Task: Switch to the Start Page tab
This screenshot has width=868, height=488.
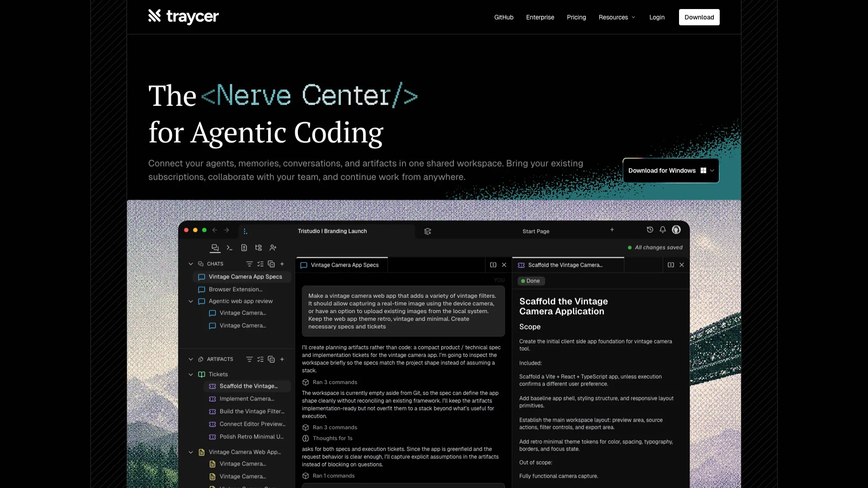Action: 536,231
